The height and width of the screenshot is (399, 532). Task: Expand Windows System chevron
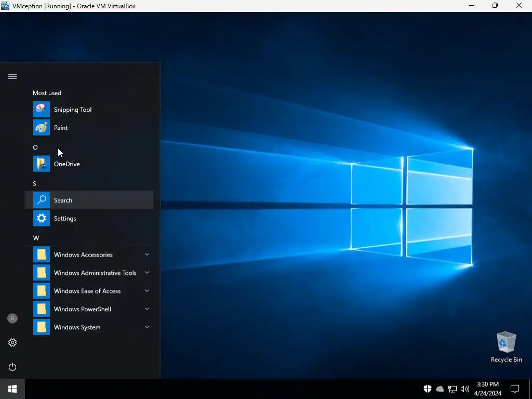[147, 327]
